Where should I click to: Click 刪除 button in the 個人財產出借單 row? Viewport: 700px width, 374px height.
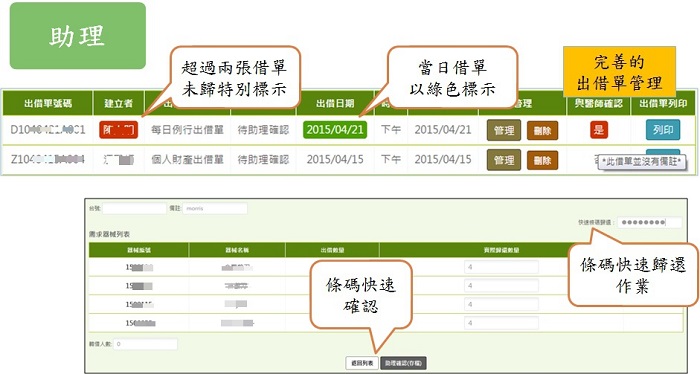click(542, 160)
